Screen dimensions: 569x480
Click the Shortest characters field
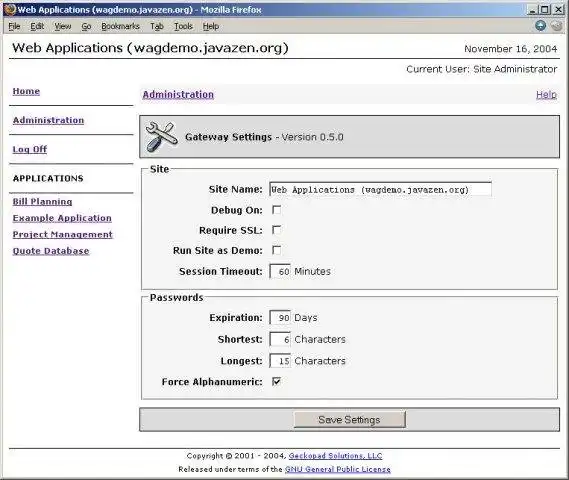click(x=280, y=339)
